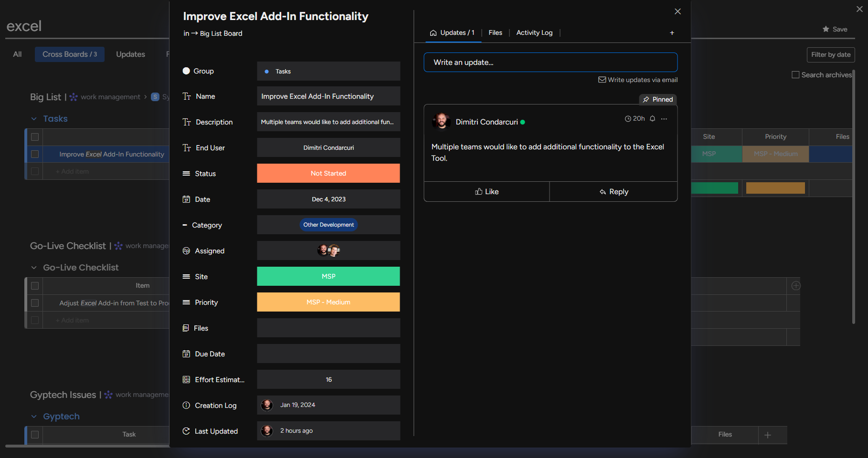
Task: Add a new view with plus icon
Action: click(x=672, y=33)
